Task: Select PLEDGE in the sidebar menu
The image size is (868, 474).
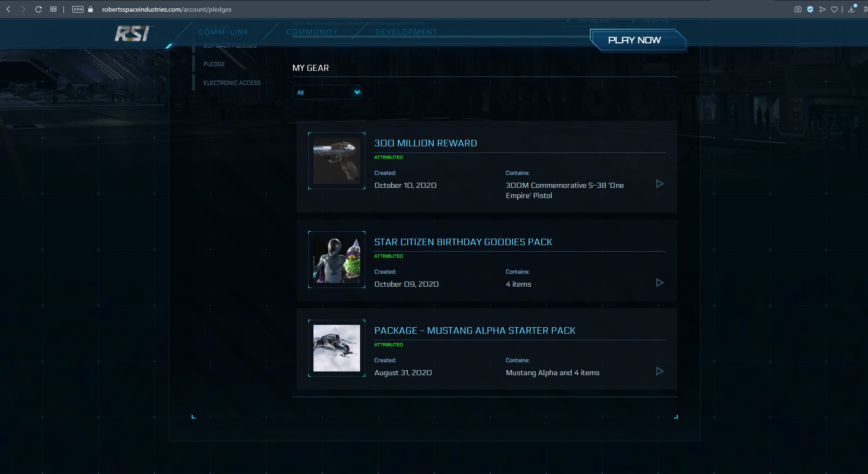Action: coord(214,64)
